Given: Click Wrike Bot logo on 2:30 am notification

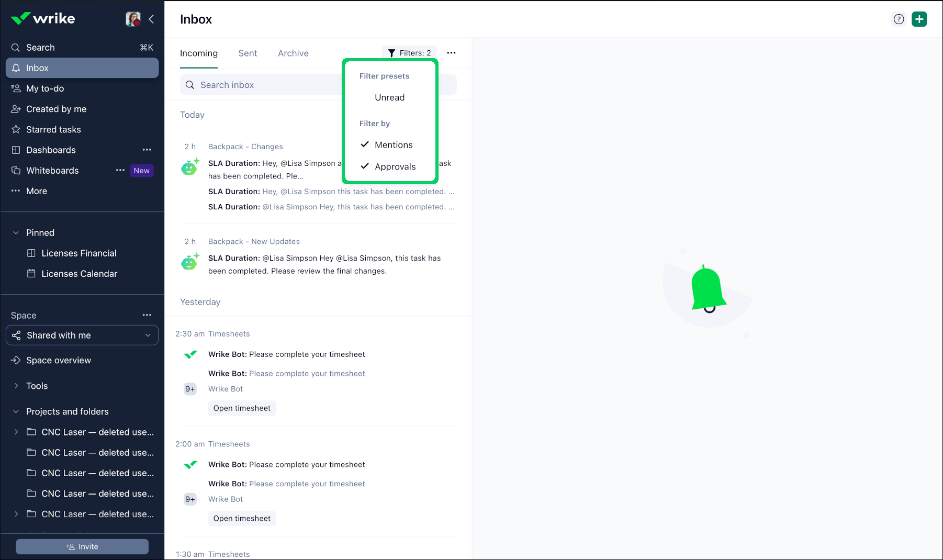Looking at the screenshot, I should pos(190,355).
